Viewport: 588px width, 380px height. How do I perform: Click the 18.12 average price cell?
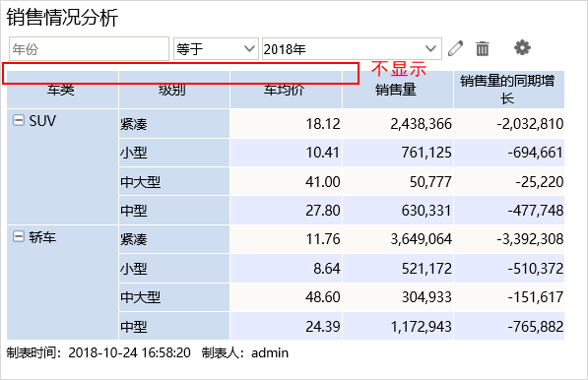(x=286, y=124)
